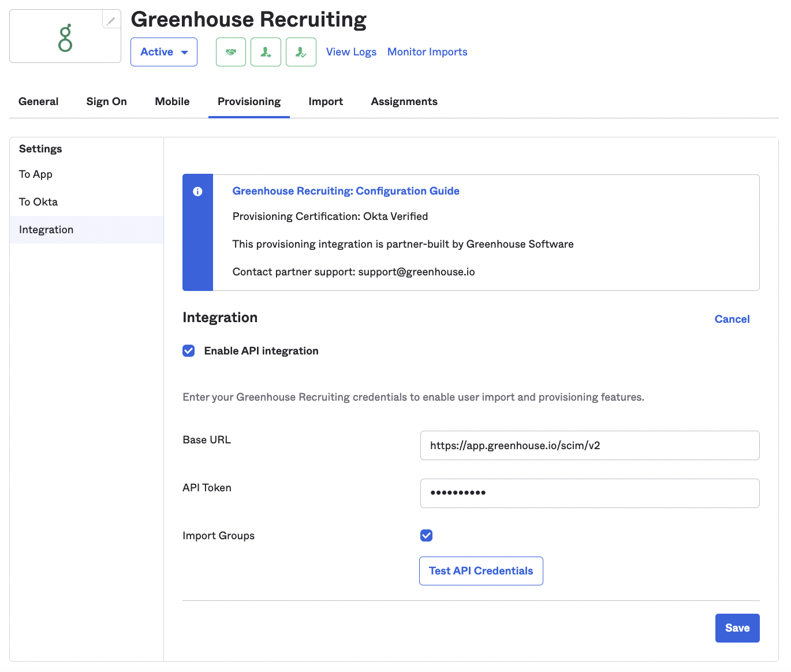
Task: Click the Settings sidebar heading
Action: 40,149
